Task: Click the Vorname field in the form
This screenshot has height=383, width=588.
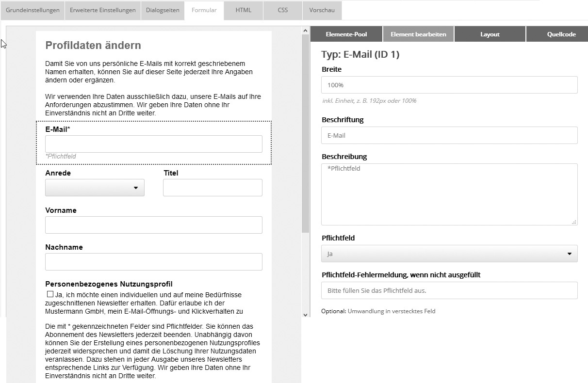Action: tap(153, 225)
